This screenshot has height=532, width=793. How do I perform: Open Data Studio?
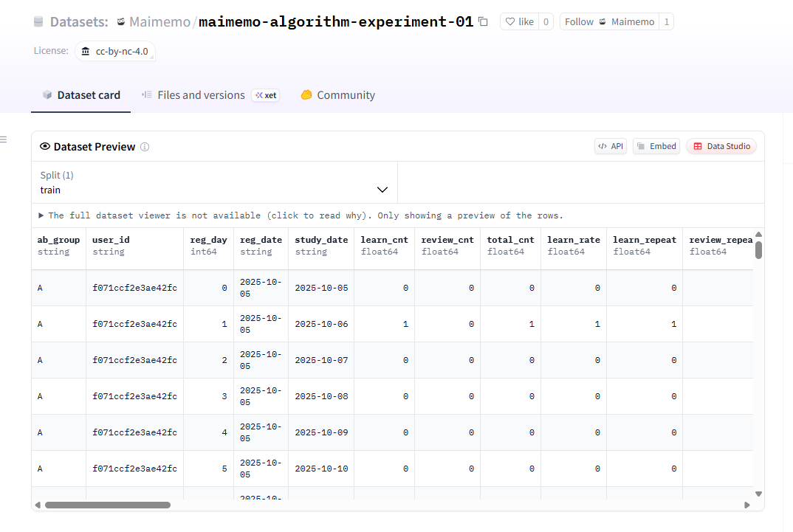[721, 146]
